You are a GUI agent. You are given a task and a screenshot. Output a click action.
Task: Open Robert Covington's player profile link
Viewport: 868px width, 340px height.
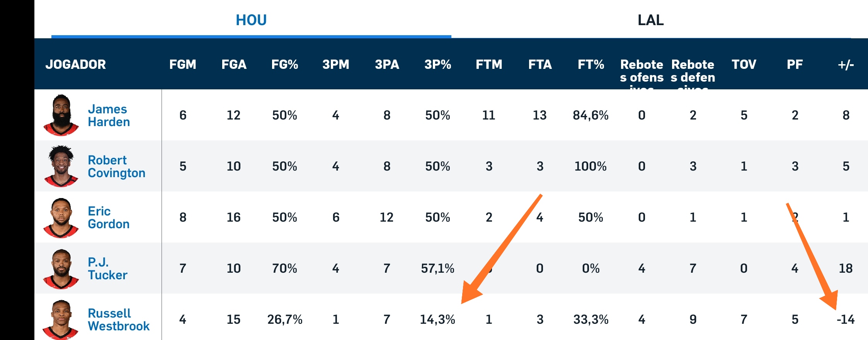click(x=116, y=166)
